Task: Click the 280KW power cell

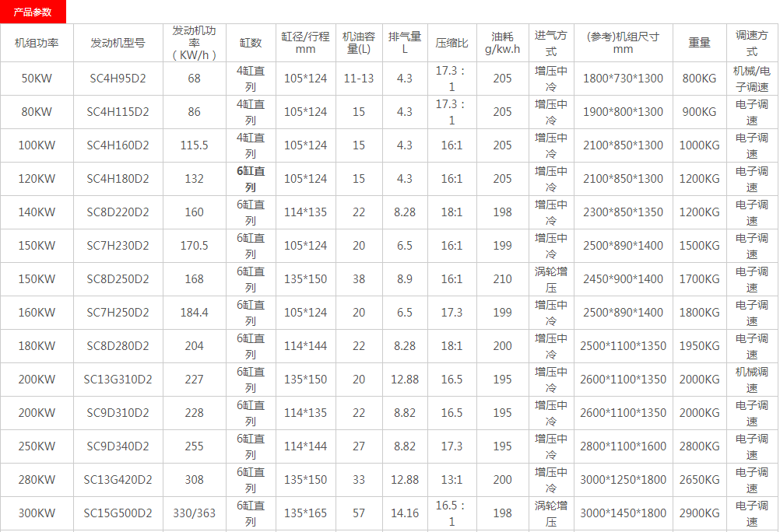Action: (37, 479)
